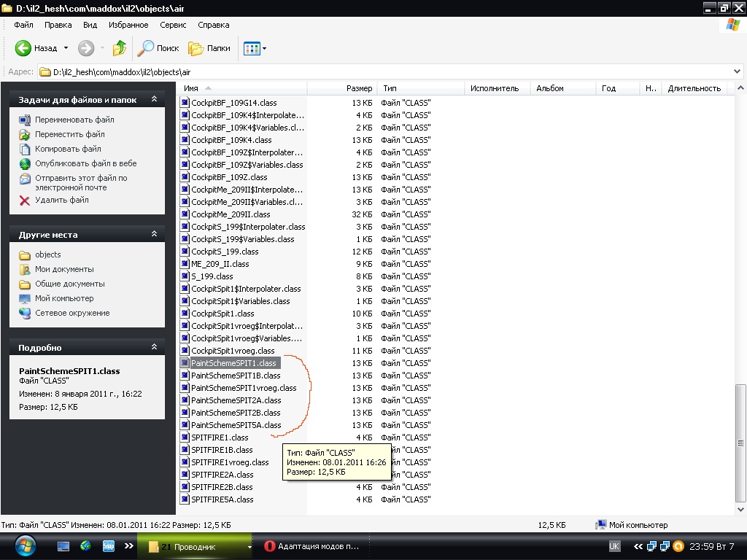Image resolution: width=747 pixels, height=560 pixels.
Task: Click the Длительность column header
Action: [694, 88]
